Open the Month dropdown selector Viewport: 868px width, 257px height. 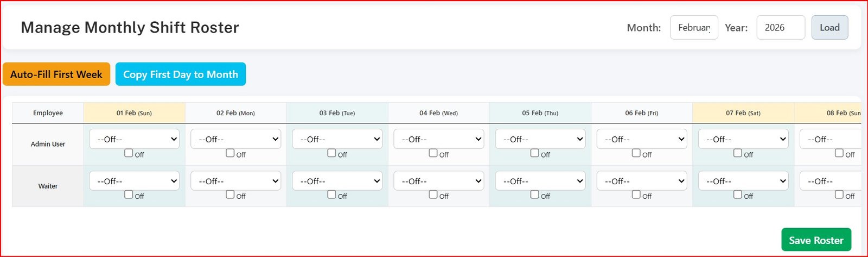(x=694, y=28)
